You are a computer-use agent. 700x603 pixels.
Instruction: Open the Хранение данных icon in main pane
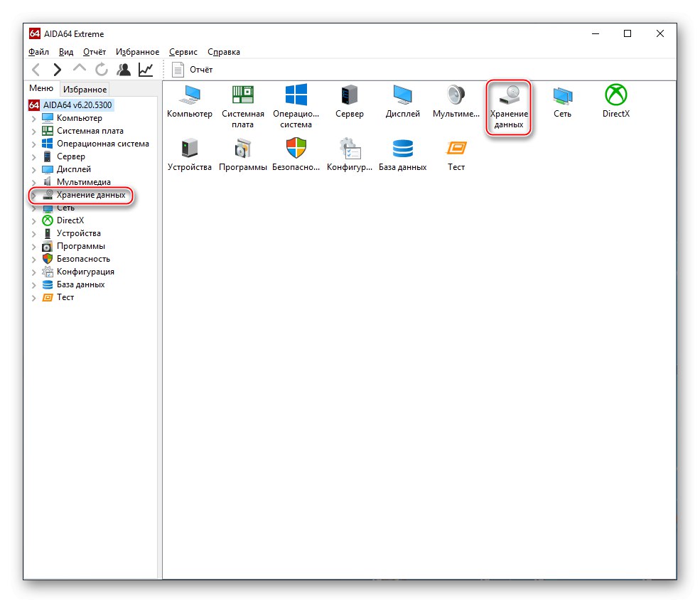tap(509, 106)
